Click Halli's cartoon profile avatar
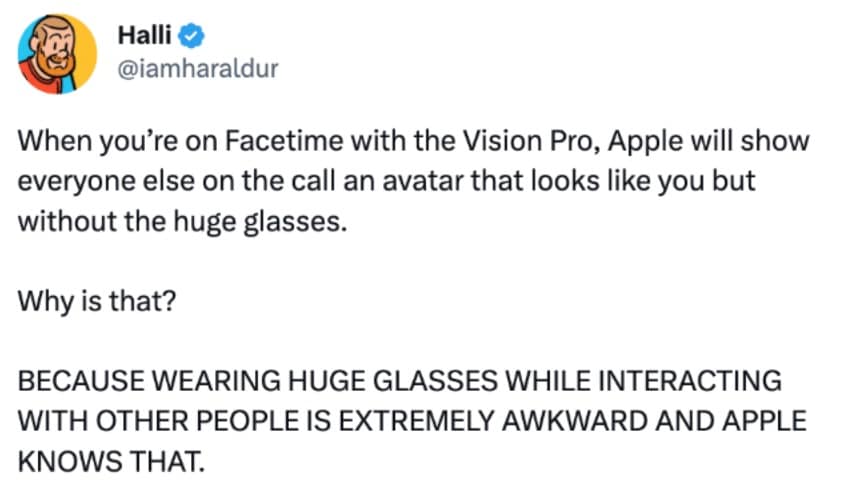Viewport: 850px width, 490px height. pos(56,53)
